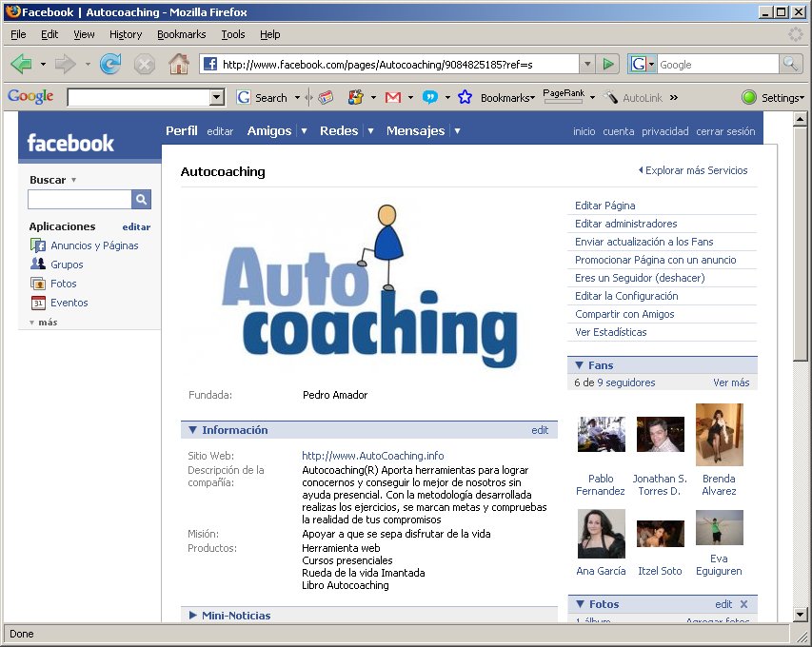Collapse the Fans section
This screenshot has height=647, width=812.
click(x=579, y=365)
